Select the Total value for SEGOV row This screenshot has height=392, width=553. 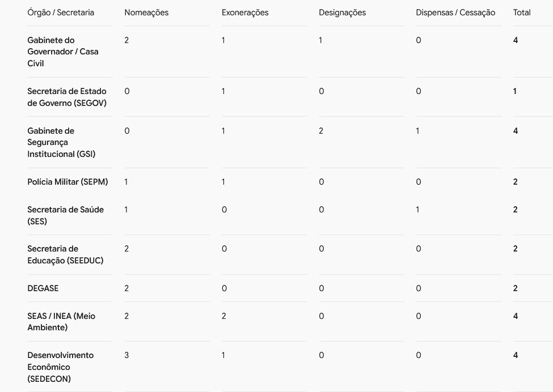pos(515,92)
